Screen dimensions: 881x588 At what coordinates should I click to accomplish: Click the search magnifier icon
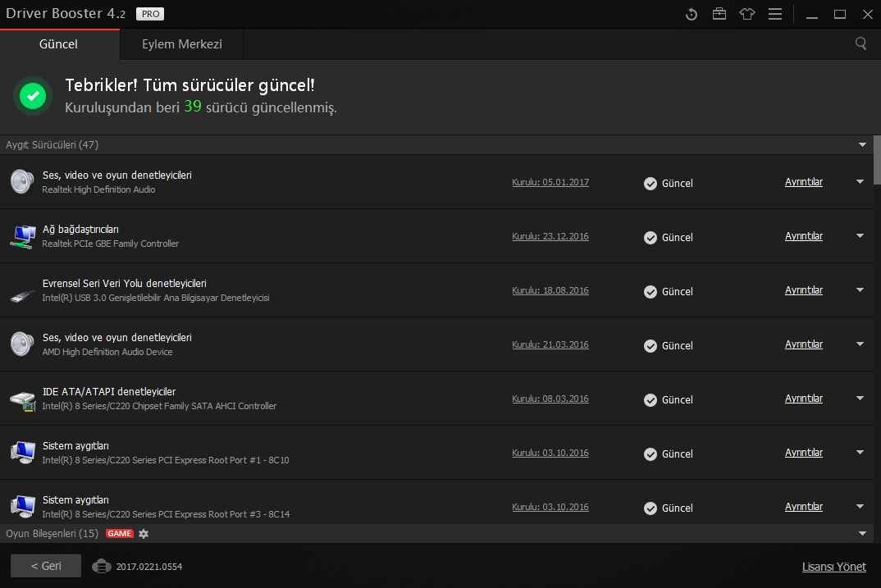point(860,43)
